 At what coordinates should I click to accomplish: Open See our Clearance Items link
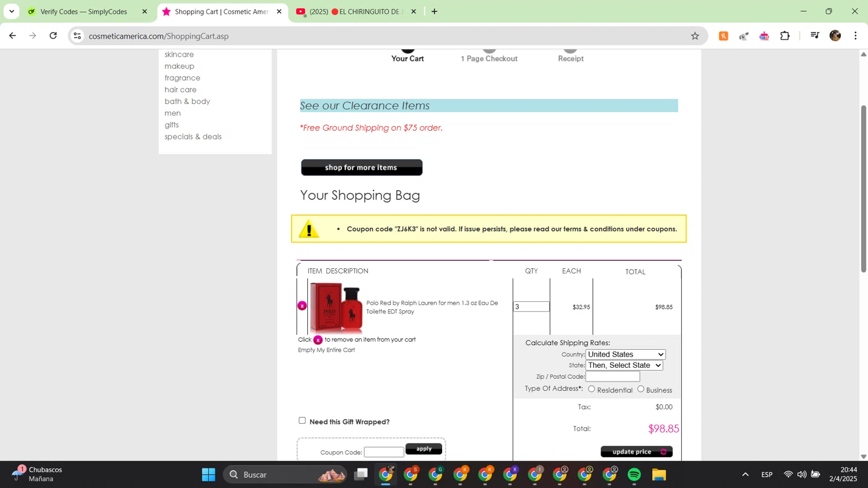coord(365,106)
